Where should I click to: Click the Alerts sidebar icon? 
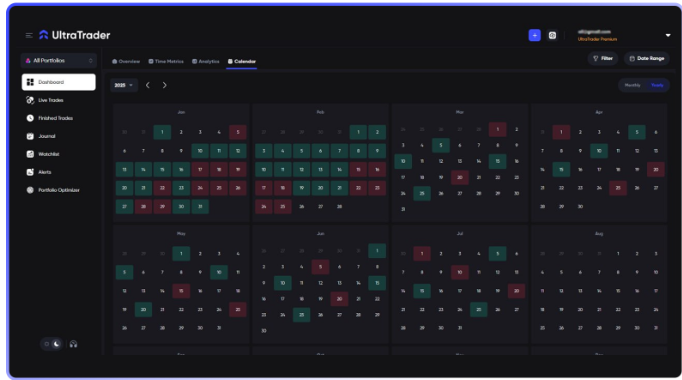[x=30, y=172]
